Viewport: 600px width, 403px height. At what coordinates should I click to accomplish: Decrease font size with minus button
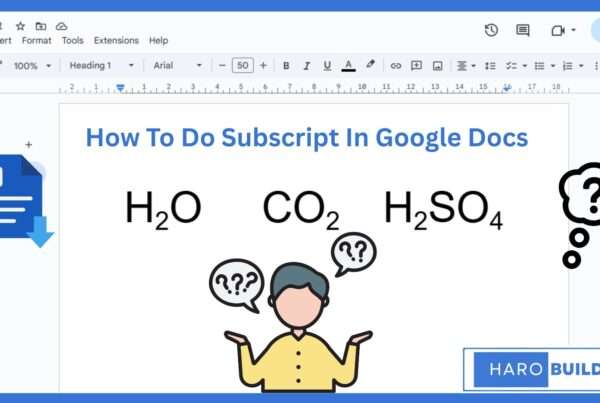point(222,65)
